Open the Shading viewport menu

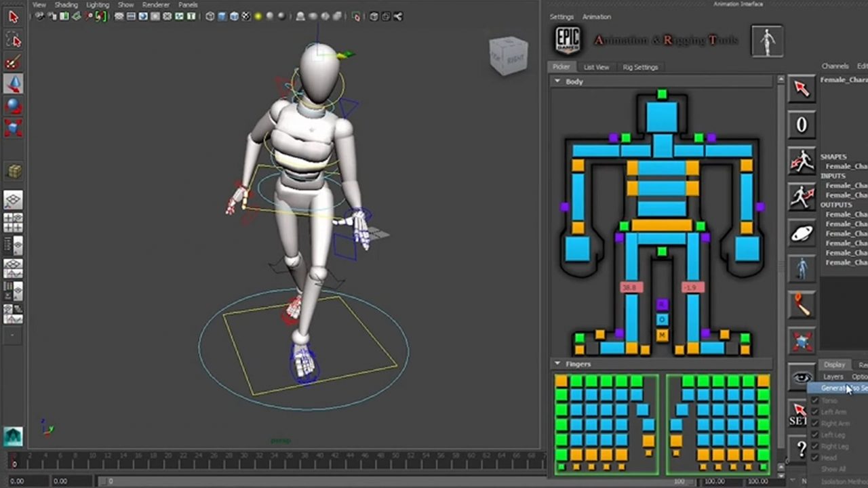(66, 5)
